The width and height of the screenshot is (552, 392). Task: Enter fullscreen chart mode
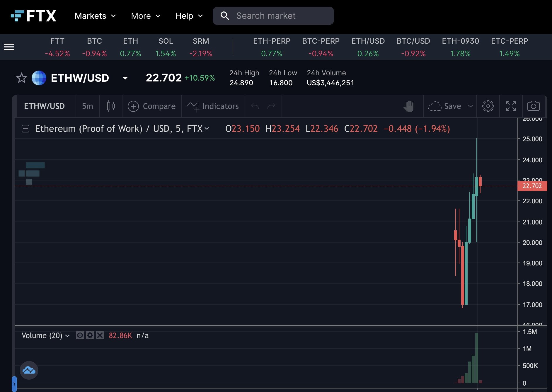click(511, 106)
